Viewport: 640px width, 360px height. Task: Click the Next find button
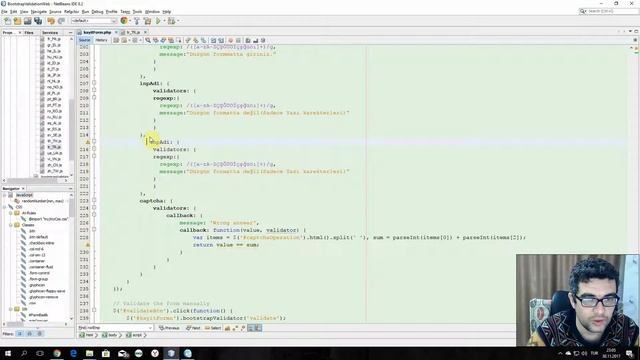click(193, 328)
